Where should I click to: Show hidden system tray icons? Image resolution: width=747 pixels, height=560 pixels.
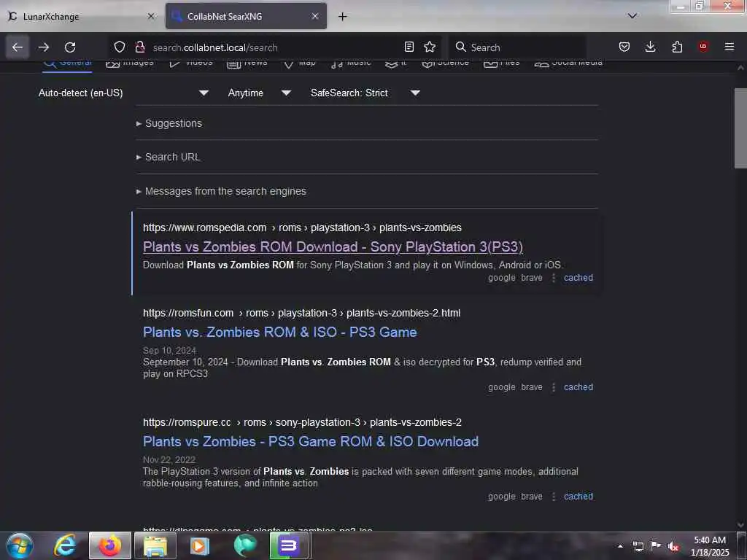[x=620, y=546]
